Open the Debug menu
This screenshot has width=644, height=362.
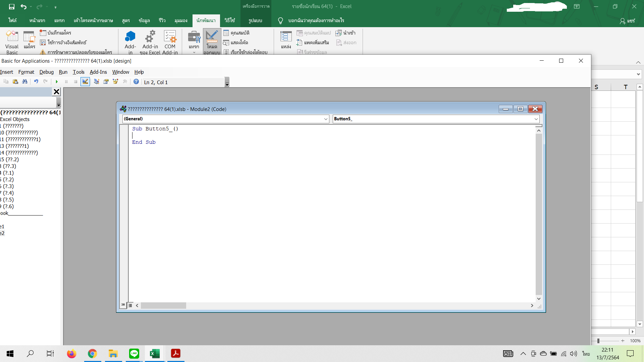(x=46, y=72)
